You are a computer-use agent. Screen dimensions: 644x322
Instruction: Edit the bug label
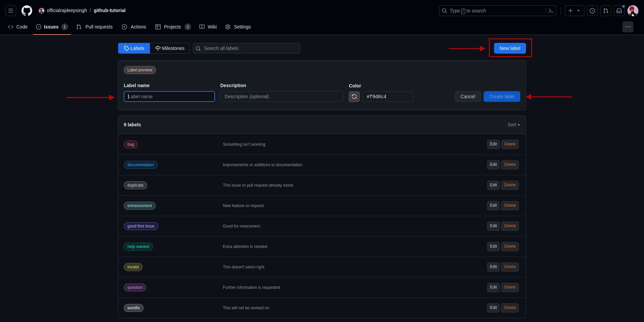click(x=493, y=144)
